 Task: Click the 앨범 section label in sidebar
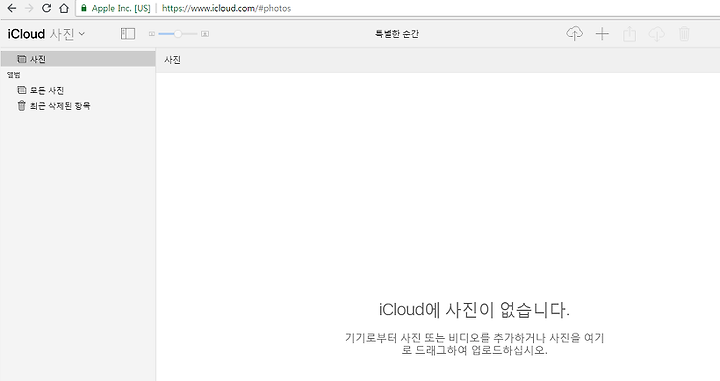coord(13,75)
